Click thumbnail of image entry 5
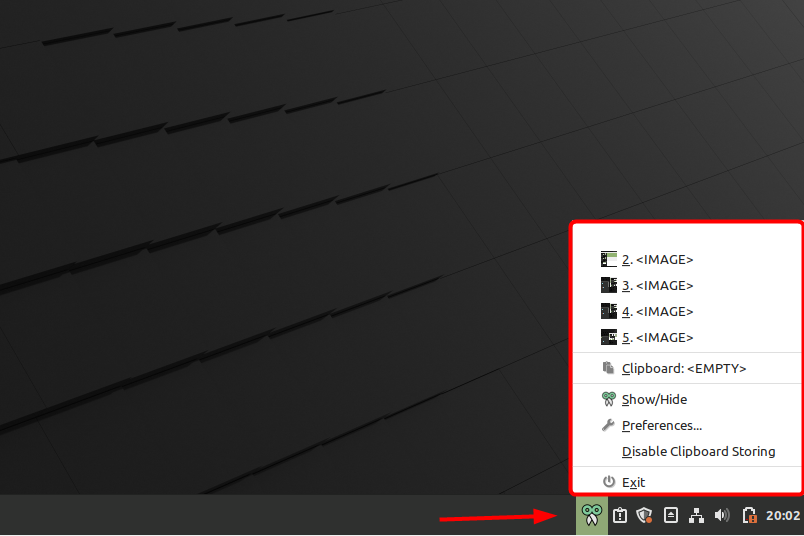The image size is (804, 536). [609, 337]
